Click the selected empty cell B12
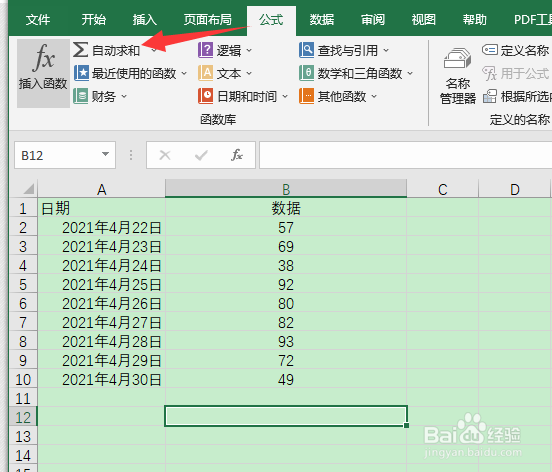 (286, 416)
